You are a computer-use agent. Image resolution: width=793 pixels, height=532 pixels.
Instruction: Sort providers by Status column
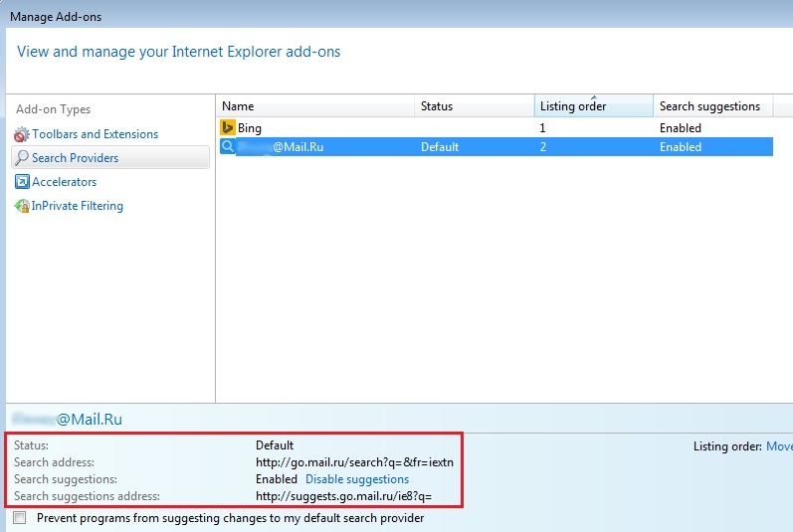(x=474, y=106)
